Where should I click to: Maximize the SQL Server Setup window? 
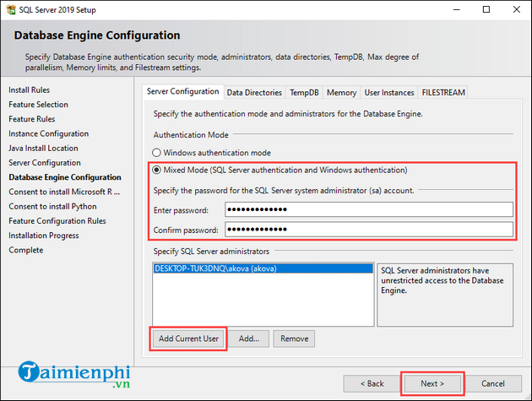tap(486, 9)
